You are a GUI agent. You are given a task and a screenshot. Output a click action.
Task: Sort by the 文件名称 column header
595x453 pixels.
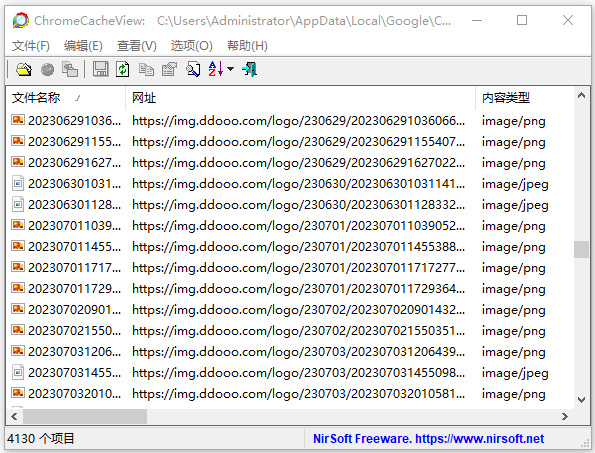pos(66,98)
